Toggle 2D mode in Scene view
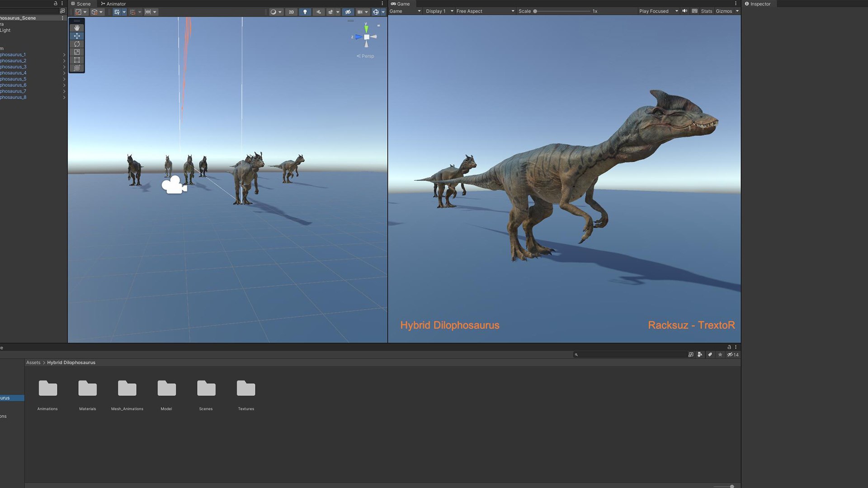This screenshot has height=488, width=868. (x=291, y=12)
